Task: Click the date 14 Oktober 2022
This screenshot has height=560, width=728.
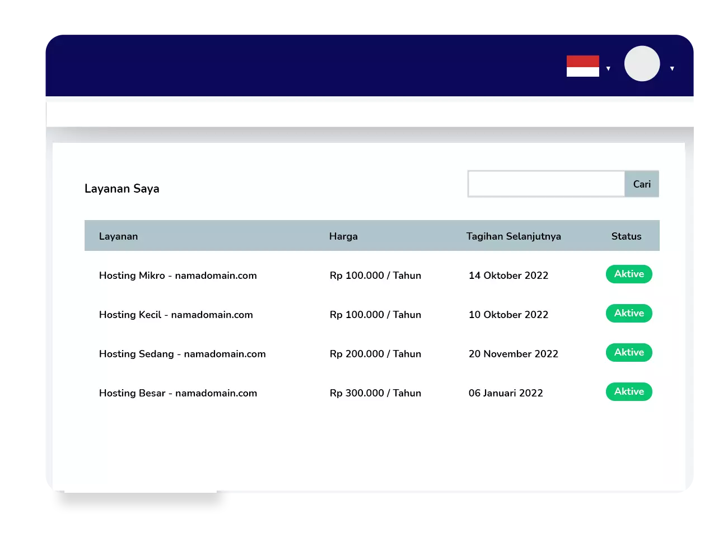Action: pos(508,276)
